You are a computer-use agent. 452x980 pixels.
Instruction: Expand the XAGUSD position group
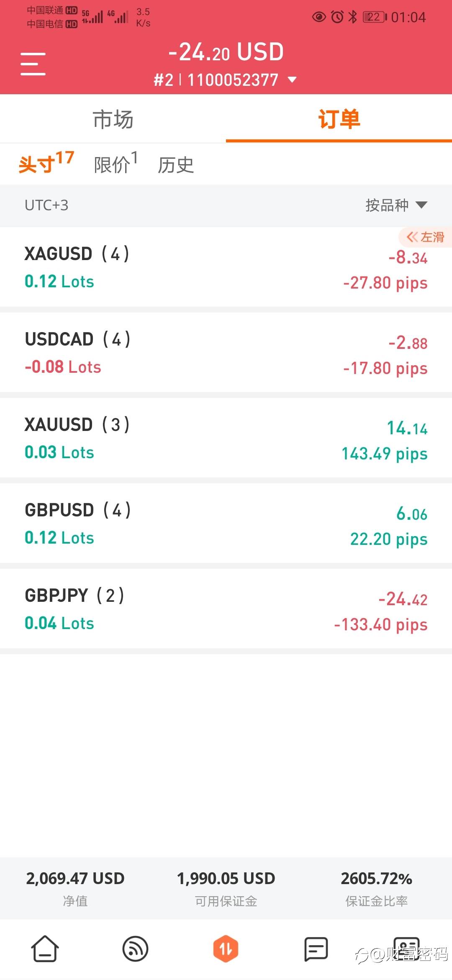(x=226, y=267)
